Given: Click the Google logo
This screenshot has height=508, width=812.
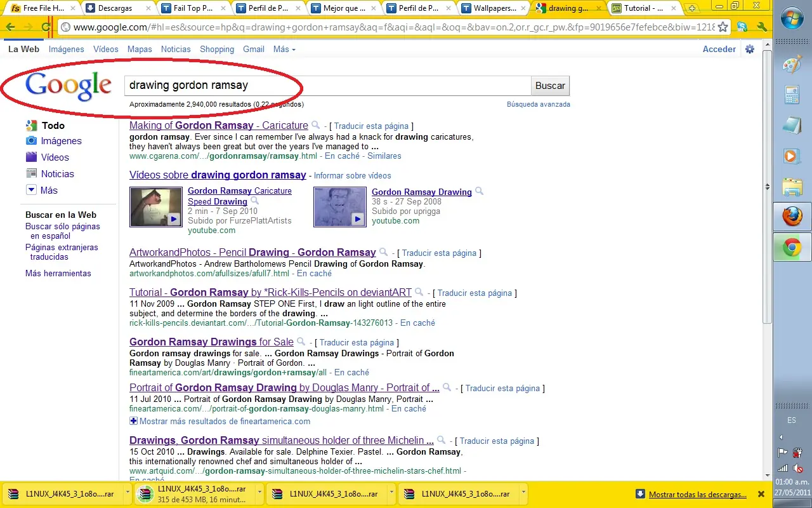Looking at the screenshot, I should [x=69, y=86].
